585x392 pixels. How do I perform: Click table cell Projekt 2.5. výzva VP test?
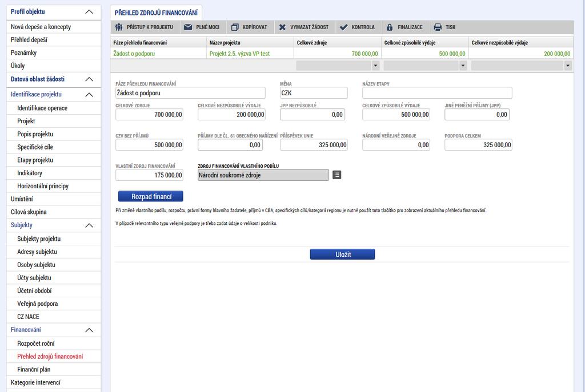pyautogui.click(x=250, y=54)
